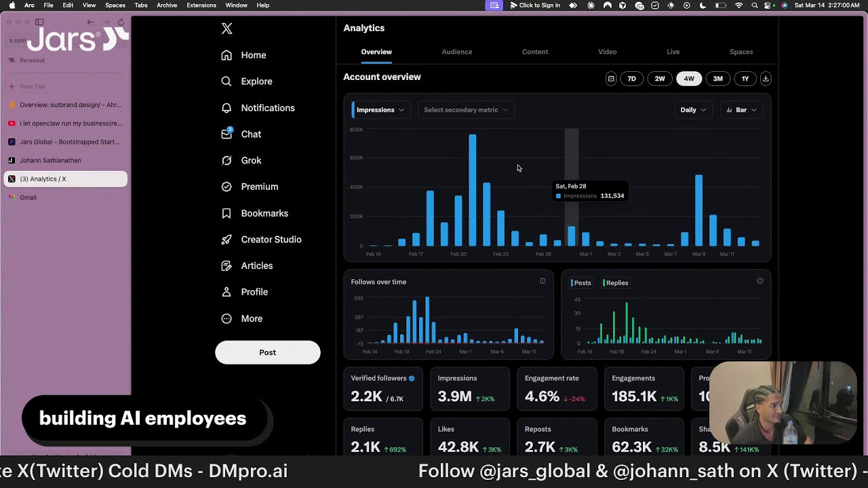Screen dimensions: 868x488
Task: Switch to the Gmail tab in sidebar
Action: click(65, 197)
